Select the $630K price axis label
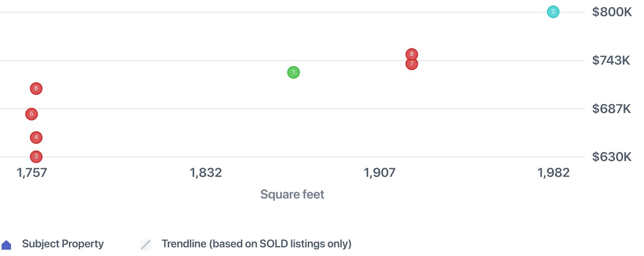Viewport: 644px width, 256px height. tap(612, 157)
